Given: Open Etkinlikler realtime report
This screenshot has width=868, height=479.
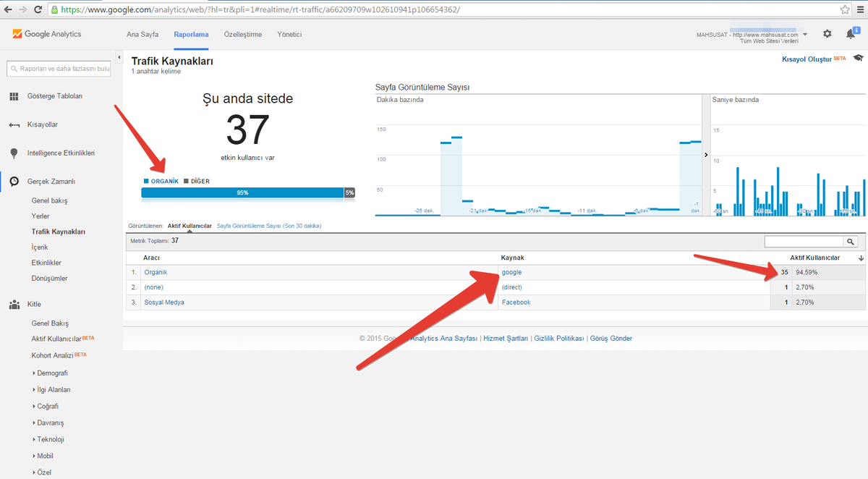Looking at the screenshot, I should click(x=46, y=263).
